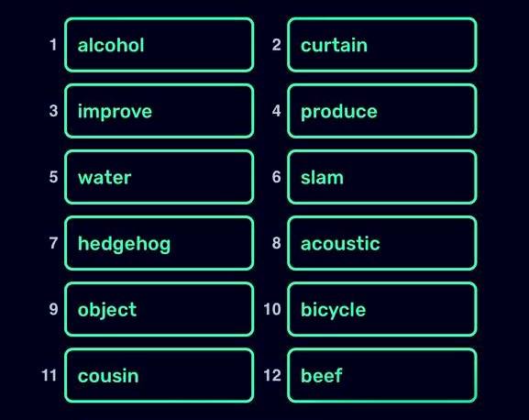Click number 4 beside produce
Image resolution: width=529 pixels, height=420 pixels.
[x=276, y=111]
